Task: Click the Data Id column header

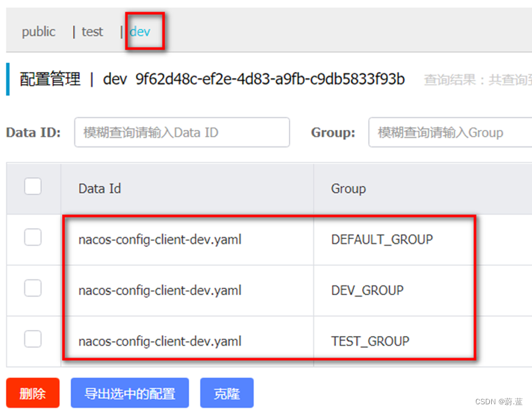Action: pyautogui.click(x=100, y=188)
